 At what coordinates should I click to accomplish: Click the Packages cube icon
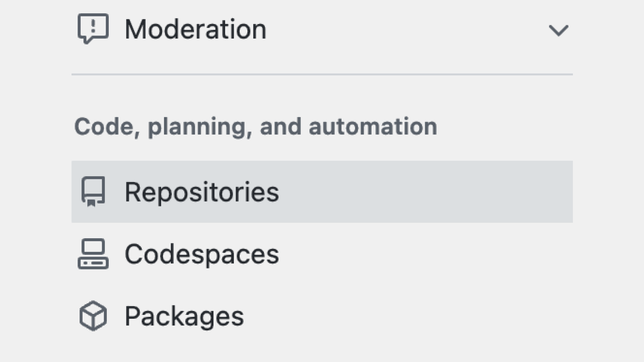(93, 316)
